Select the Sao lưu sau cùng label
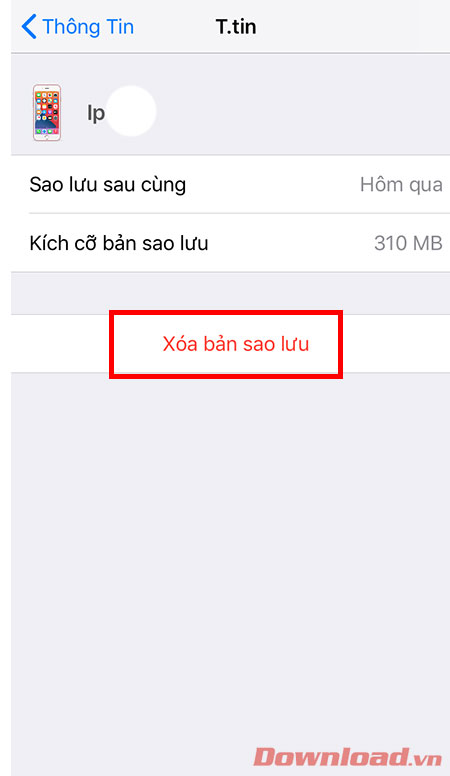The height and width of the screenshot is (776, 450). point(107,185)
